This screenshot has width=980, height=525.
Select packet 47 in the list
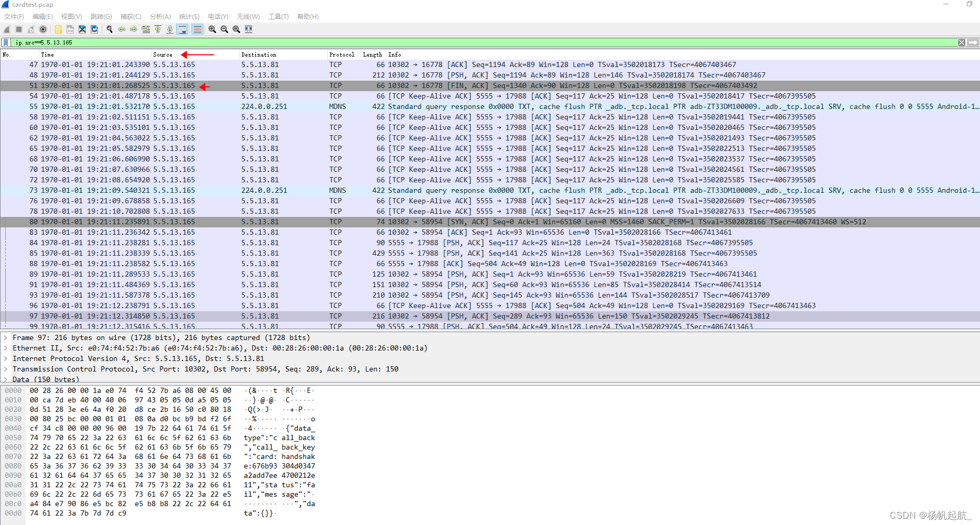point(490,64)
